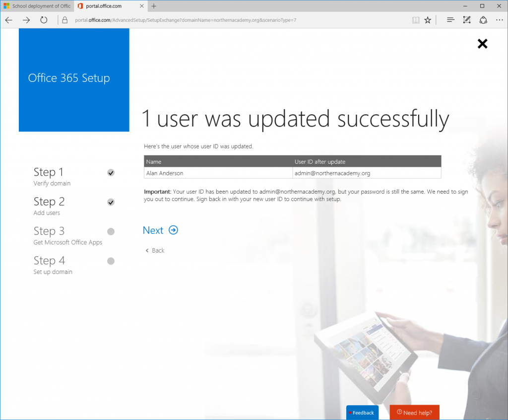The height and width of the screenshot is (420, 508).
Task: Click the address bar URL
Action: 186,20
